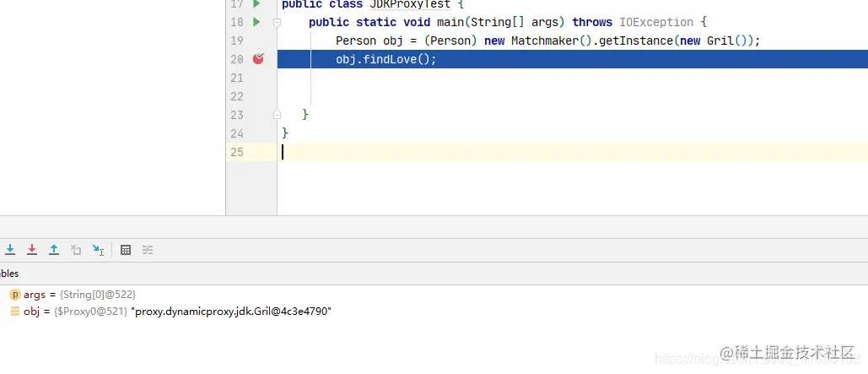The image size is (868, 374).
Task: Click line number 25 in the gutter
Action: [236, 152]
